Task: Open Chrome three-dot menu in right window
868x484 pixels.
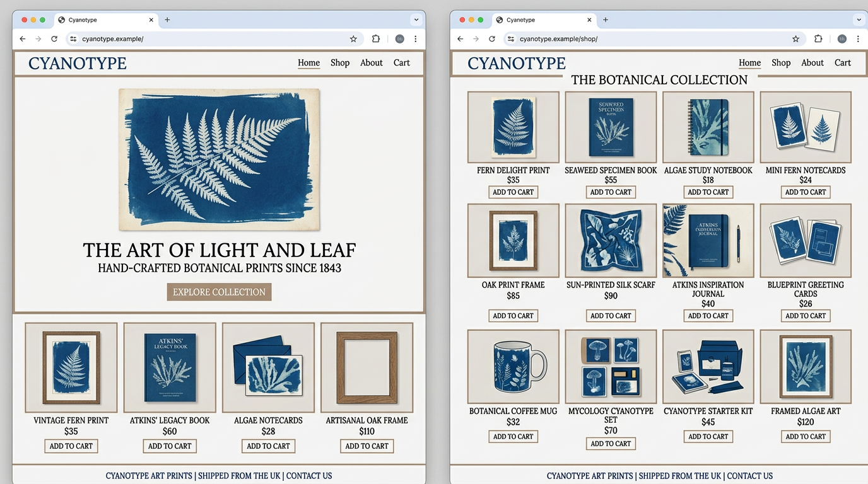Action: [858, 39]
